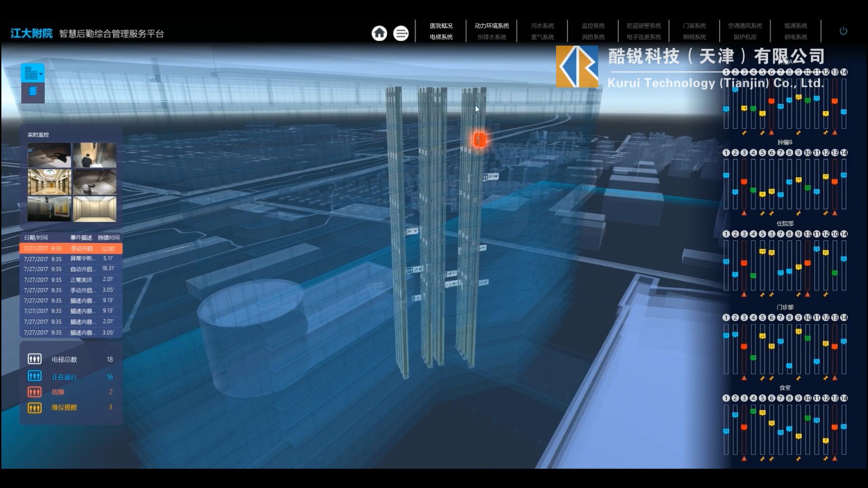Click the 电梯总数 elevator icon
This screenshot has height=488, width=868.
34,359
